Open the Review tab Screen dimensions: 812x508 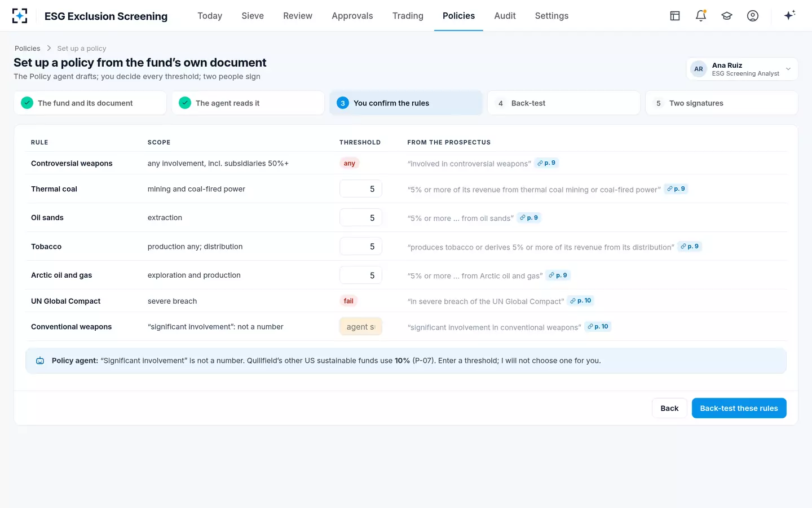(298, 16)
